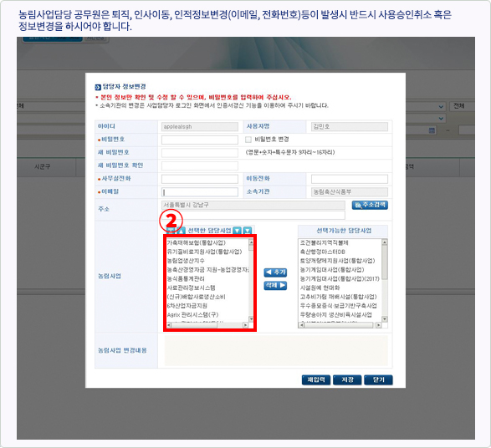Tick the 비밀번호 변경 checkbox
Screen dimensions: 491x448
[248, 140]
